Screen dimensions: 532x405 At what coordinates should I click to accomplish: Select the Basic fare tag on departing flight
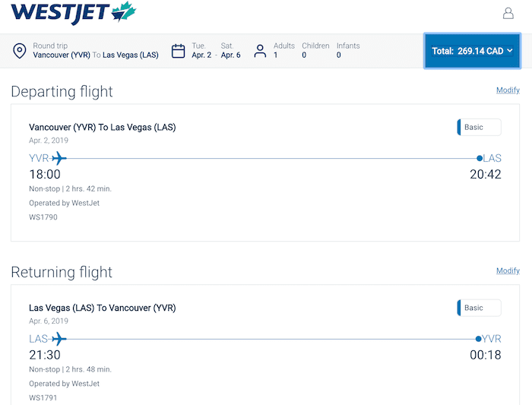[x=479, y=127]
